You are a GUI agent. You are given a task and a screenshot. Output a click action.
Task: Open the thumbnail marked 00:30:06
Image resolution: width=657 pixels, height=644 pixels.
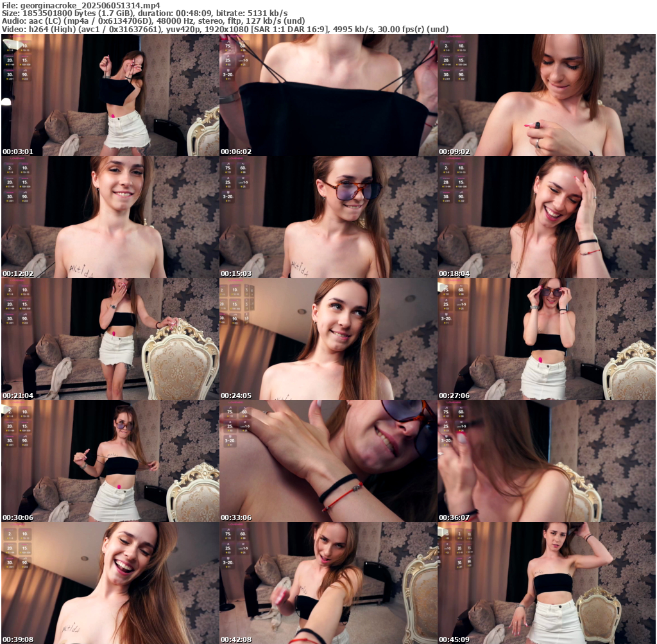click(x=110, y=461)
